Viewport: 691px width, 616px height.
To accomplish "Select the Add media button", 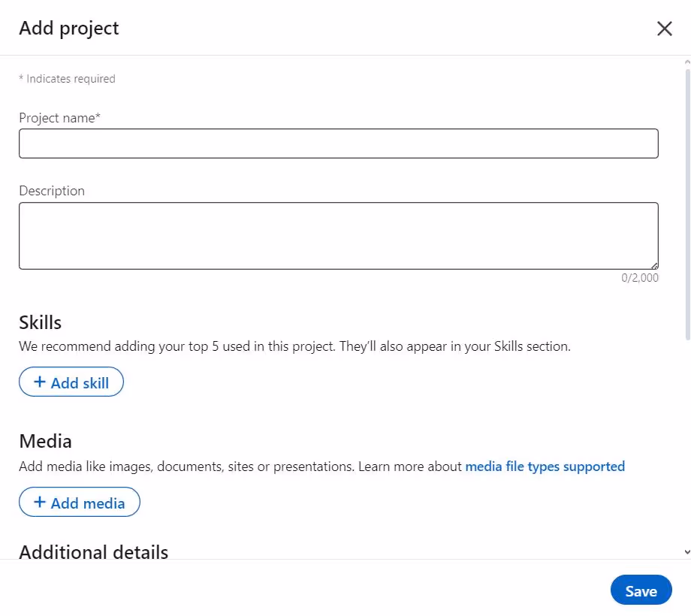I will pos(79,502).
